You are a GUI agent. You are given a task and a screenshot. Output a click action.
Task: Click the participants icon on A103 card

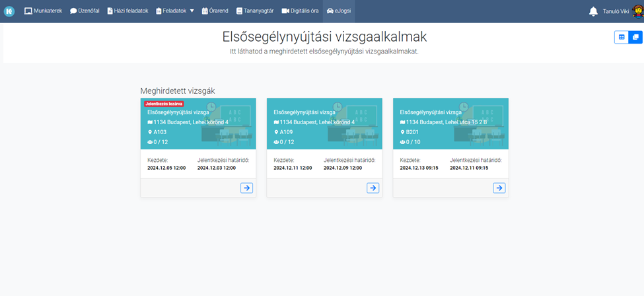click(x=150, y=142)
